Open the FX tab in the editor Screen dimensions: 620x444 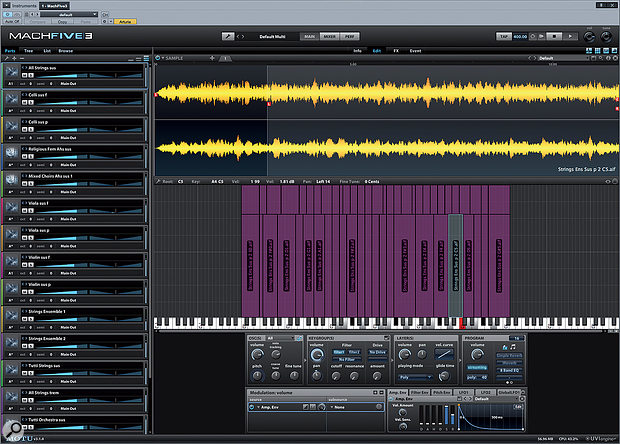(396, 51)
